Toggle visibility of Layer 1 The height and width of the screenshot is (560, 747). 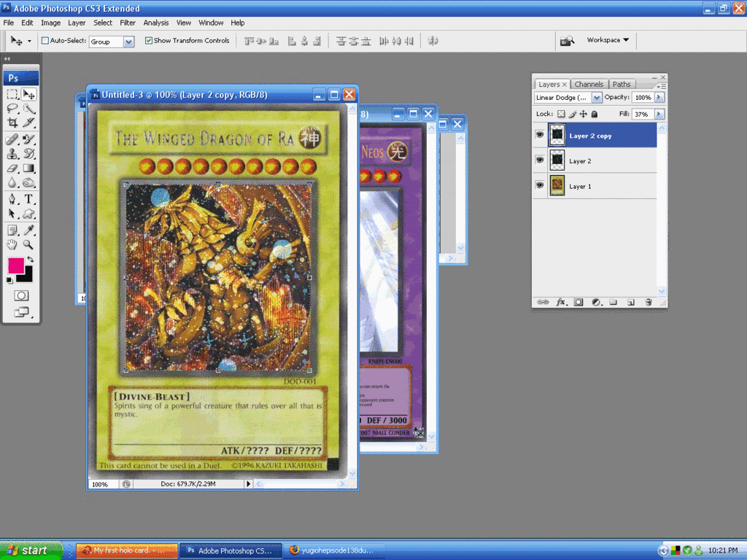click(540, 186)
